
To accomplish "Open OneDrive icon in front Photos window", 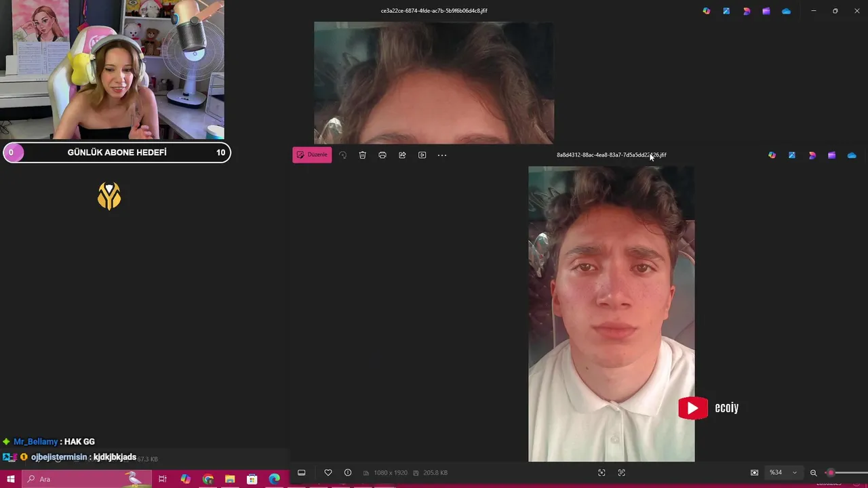I will [x=852, y=155].
